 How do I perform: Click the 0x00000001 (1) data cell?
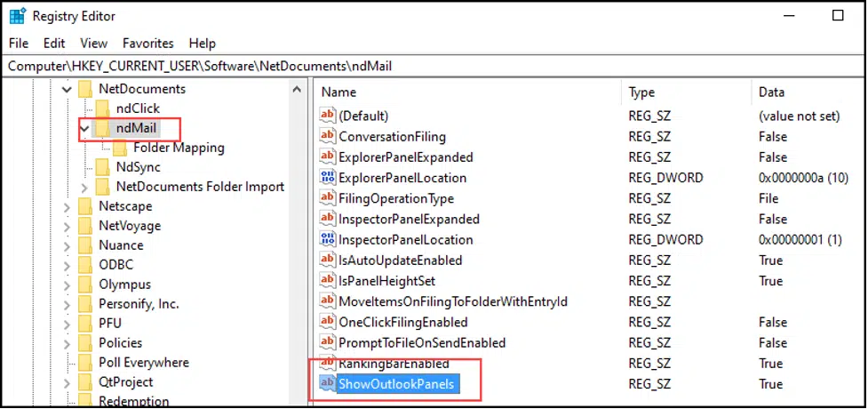800,239
